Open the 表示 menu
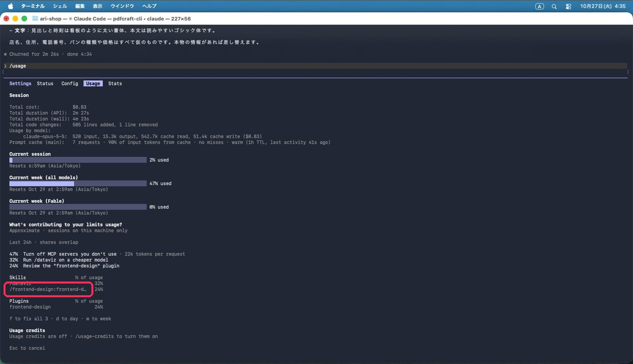The width and height of the screenshot is (633, 364). coord(97,6)
